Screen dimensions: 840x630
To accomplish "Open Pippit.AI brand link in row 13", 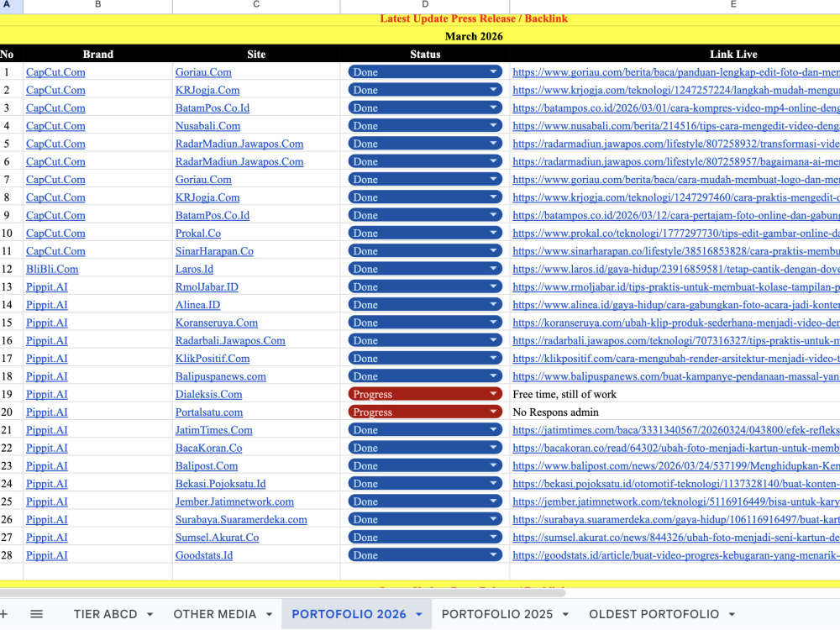I will point(47,287).
